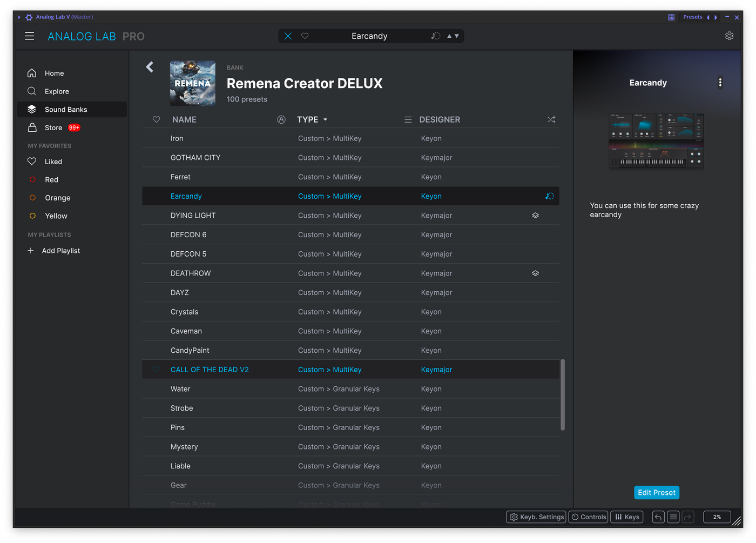Open the Sound Banks section
The height and width of the screenshot is (543, 756).
[72, 109]
